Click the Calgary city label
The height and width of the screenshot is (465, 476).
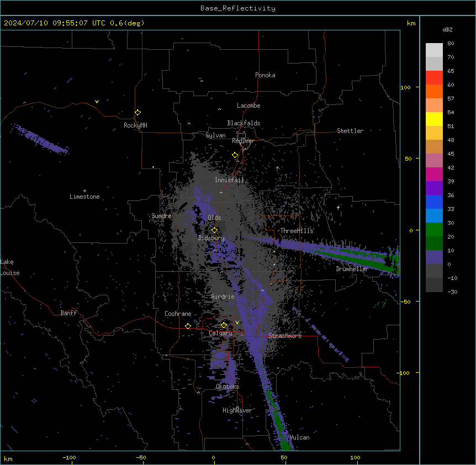[220, 333]
